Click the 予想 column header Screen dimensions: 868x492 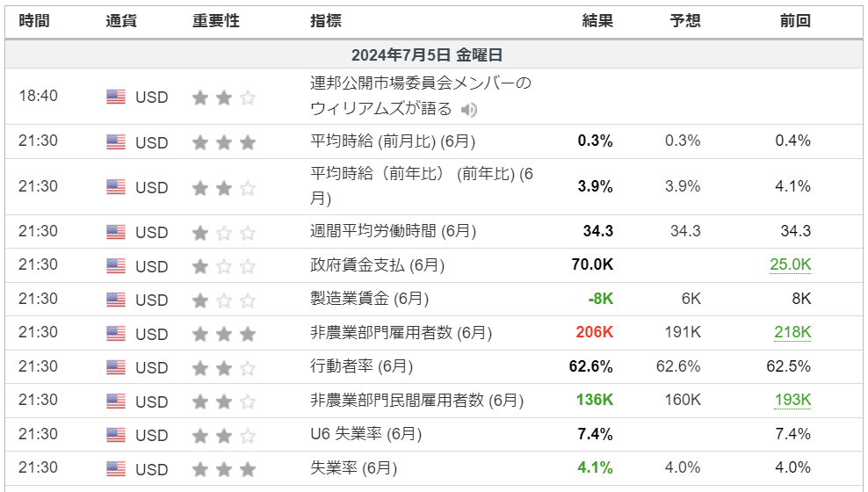[x=684, y=21]
